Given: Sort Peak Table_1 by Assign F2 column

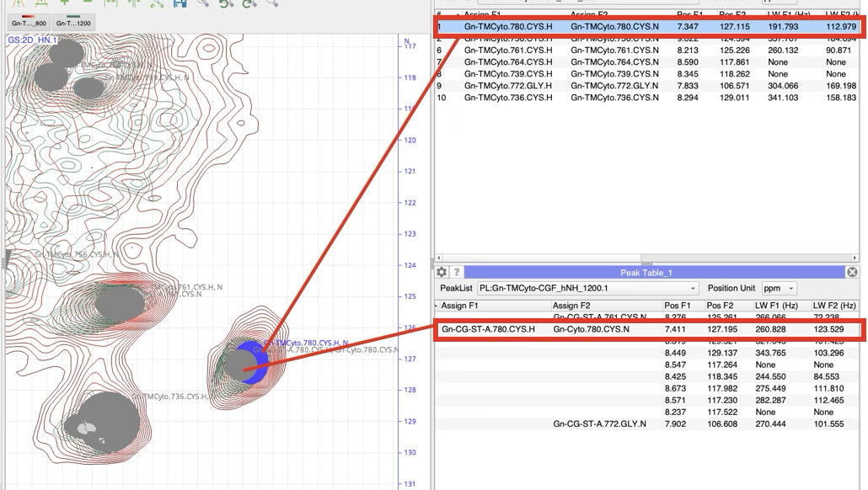Looking at the screenshot, I should point(572,306).
